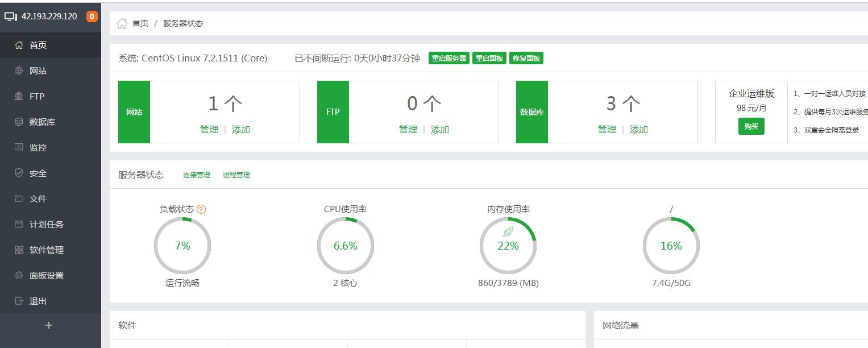Screen dimensions: 868x348
Task: Click the 退出 logout icon
Action: 19,301
